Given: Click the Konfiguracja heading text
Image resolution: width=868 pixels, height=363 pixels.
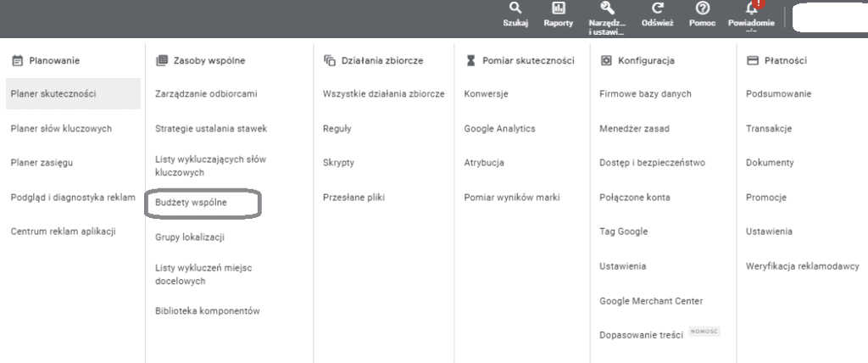Looking at the screenshot, I should (646, 60).
